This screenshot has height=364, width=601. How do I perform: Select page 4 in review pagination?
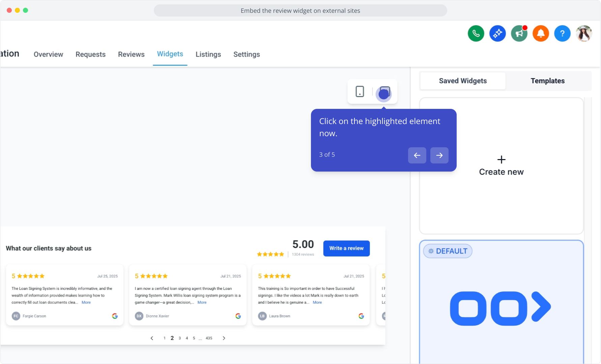[x=187, y=338]
